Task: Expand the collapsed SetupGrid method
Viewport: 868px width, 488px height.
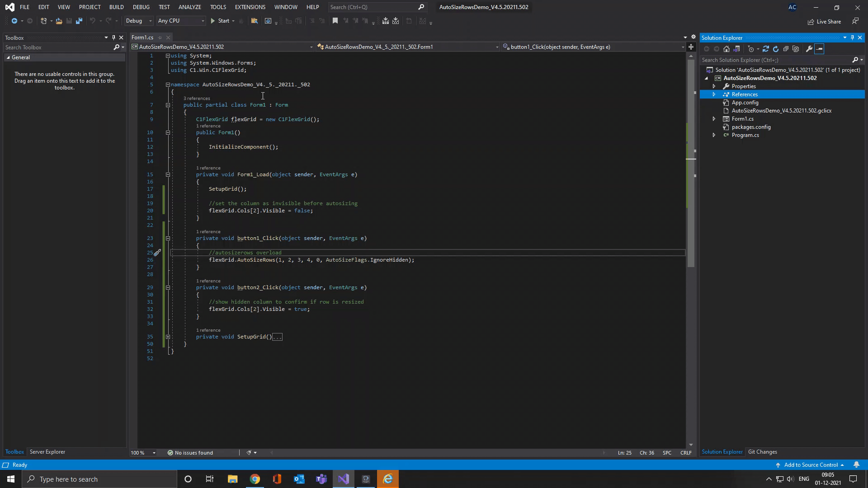Action: (168, 337)
